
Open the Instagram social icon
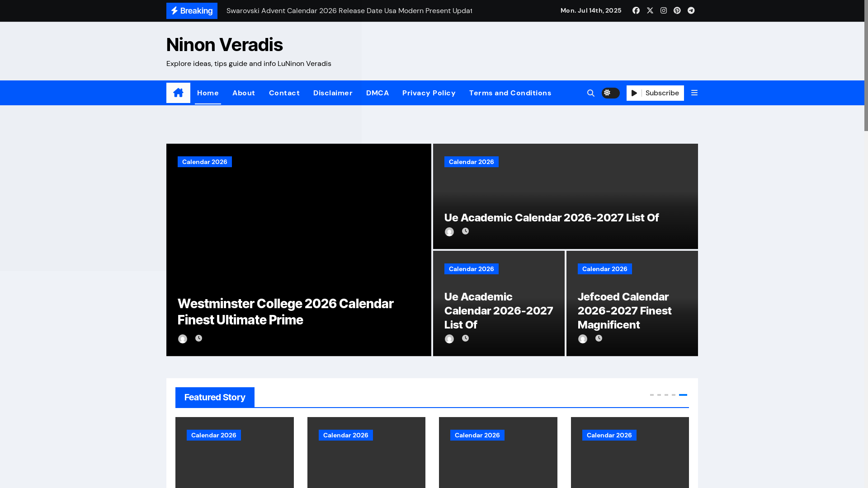[x=664, y=10]
